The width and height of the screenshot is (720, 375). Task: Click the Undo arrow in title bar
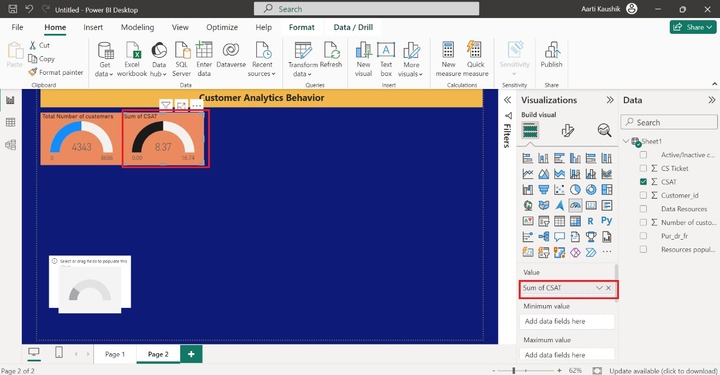pos(29,9)
